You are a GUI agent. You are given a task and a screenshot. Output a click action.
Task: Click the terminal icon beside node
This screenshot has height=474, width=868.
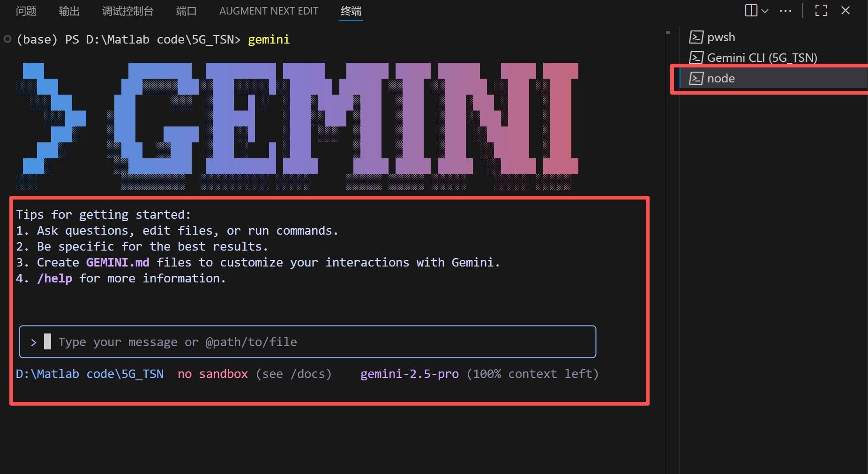(x=696, y=78)
